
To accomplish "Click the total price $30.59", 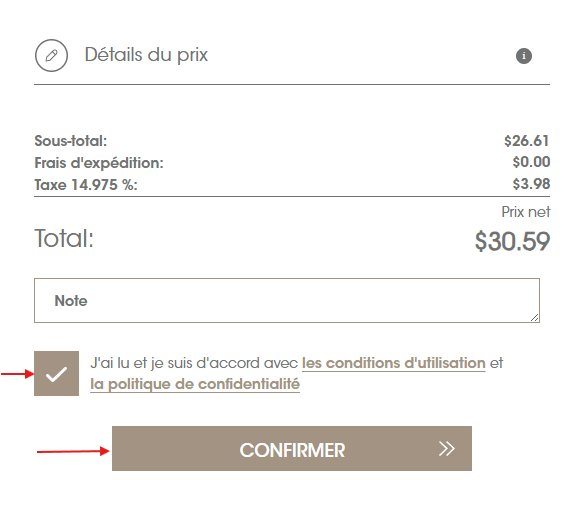I will click(x=512, y=241).
